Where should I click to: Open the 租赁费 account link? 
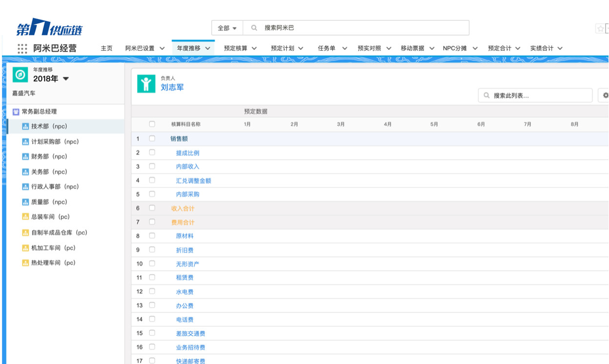coord(184,278)
